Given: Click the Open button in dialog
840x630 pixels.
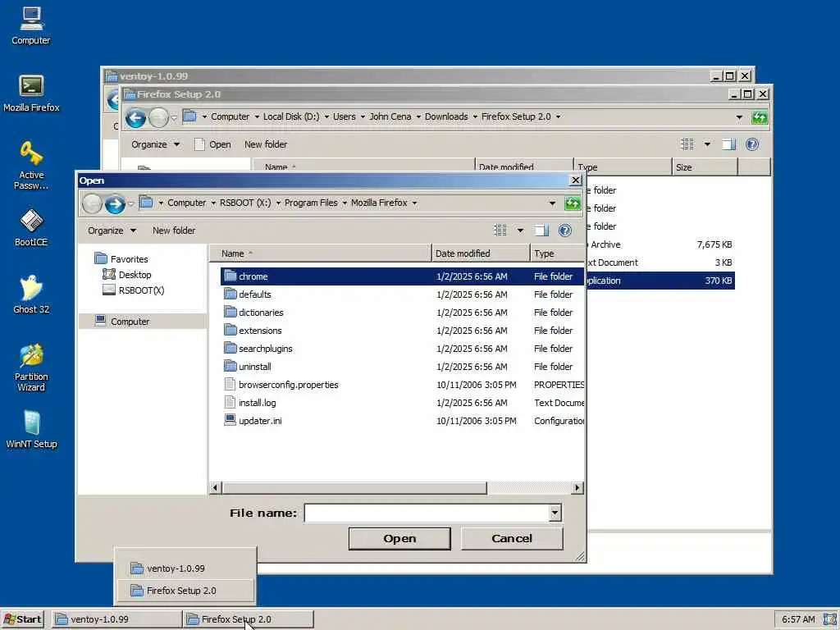Looking at the screenshot, I should pyautogui.click(x=399, y=538).
